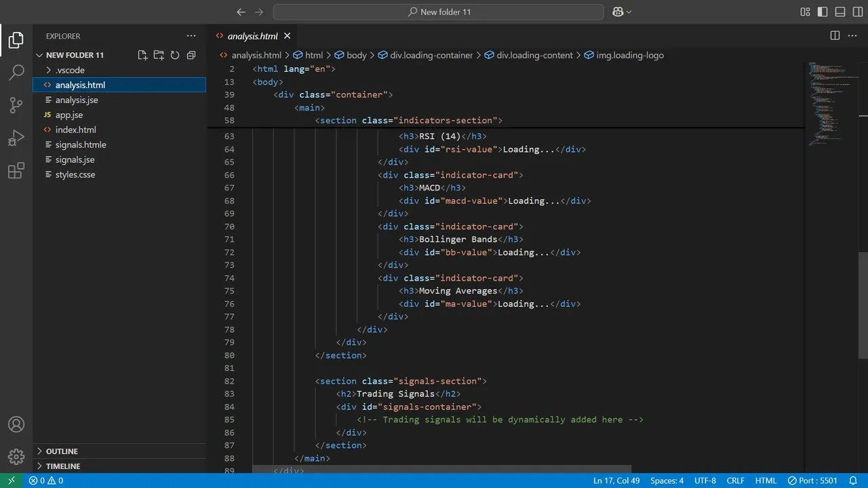Change line ending via CRLF item
This screenshot has width=868, height=488.
[x=736, y=481]
